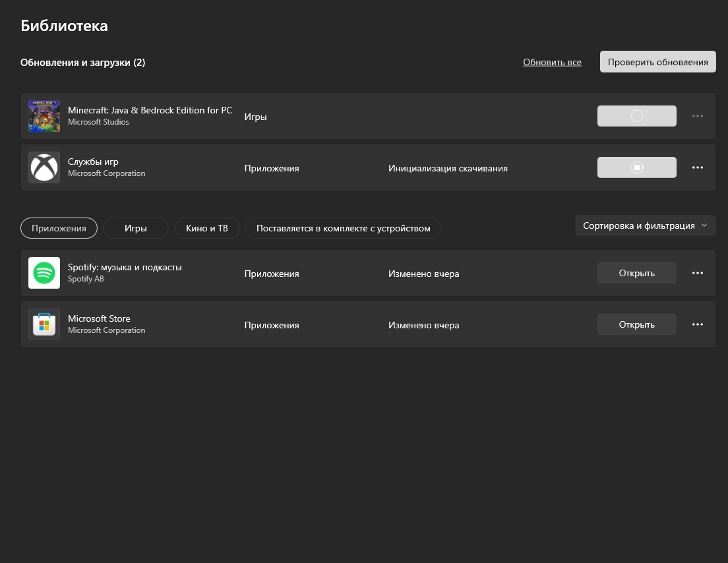Image resolution: width=728 pixels, height=563 pixels.
Task: Click the Игры category in Minecraft row
Action: (255, 117)
